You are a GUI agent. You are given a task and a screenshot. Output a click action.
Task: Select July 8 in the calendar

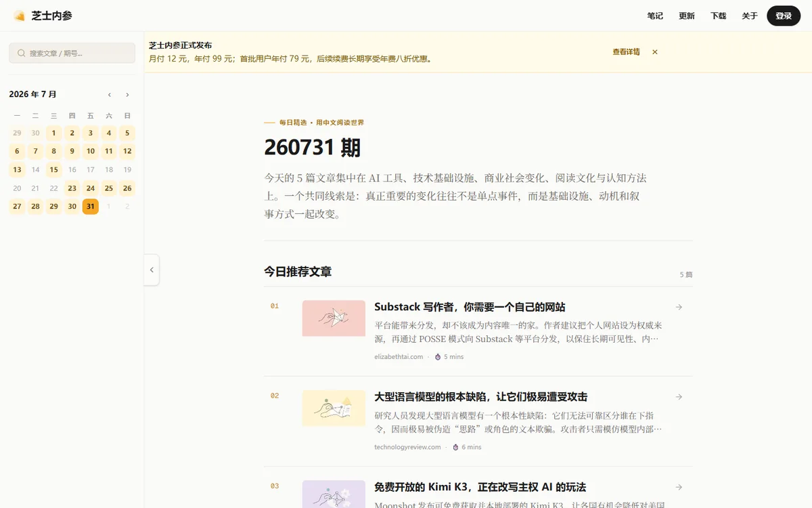coord(53,151)
